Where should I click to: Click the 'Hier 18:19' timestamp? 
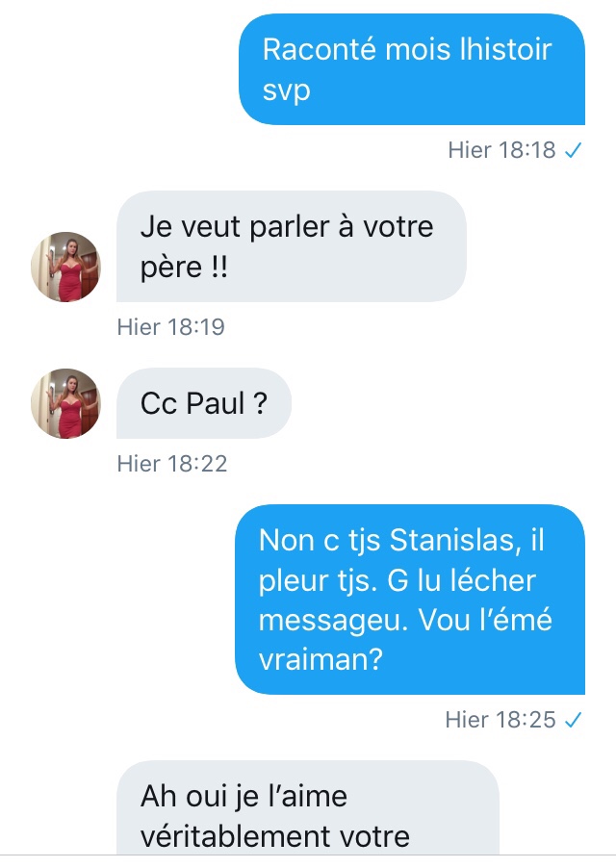tap(171, 326)
